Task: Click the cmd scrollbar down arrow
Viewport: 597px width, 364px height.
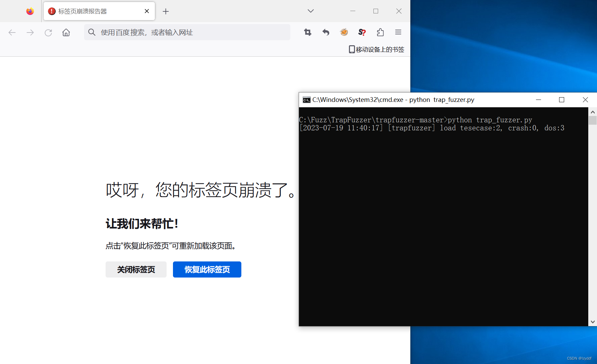Action: pyautogui.click(x=593, y=322)
